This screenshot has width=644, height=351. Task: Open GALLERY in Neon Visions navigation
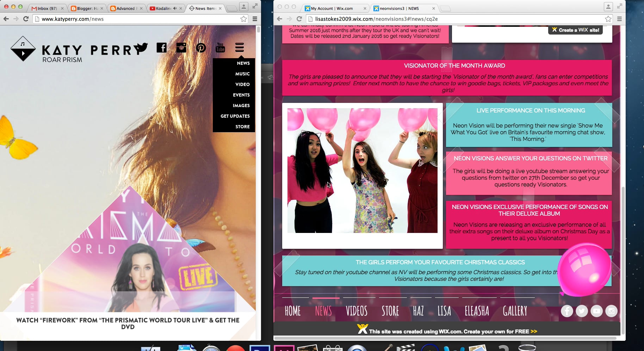tap(515, 311)
